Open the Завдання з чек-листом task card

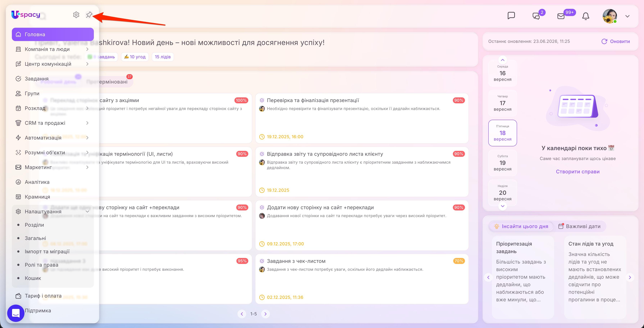point(362,279)
